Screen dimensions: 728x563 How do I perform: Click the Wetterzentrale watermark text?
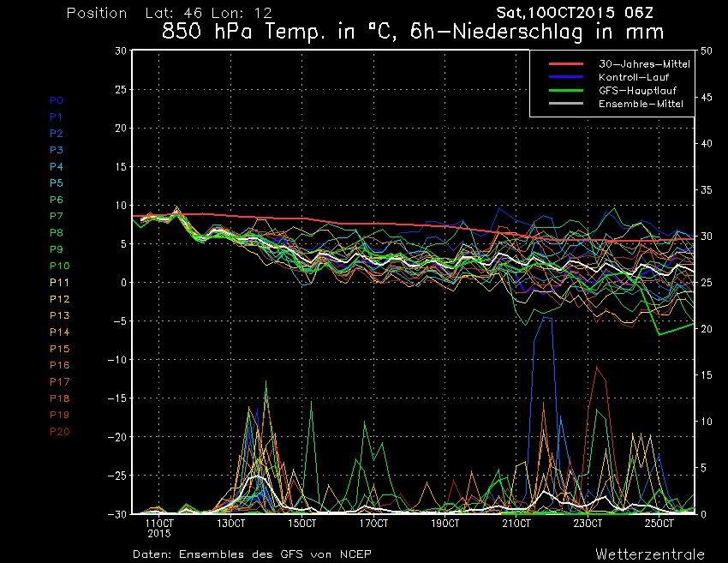coord(650,554)
